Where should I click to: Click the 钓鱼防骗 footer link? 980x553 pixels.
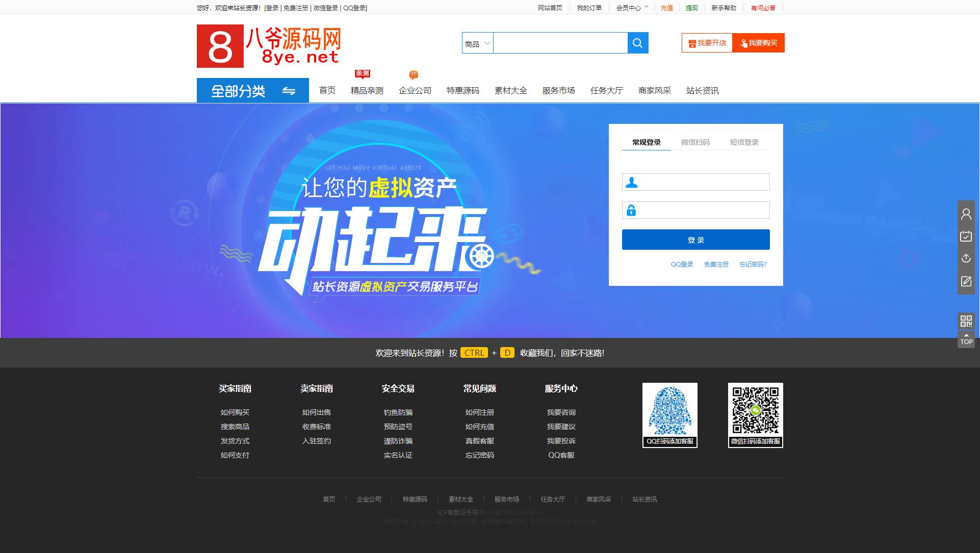(398, 412)
